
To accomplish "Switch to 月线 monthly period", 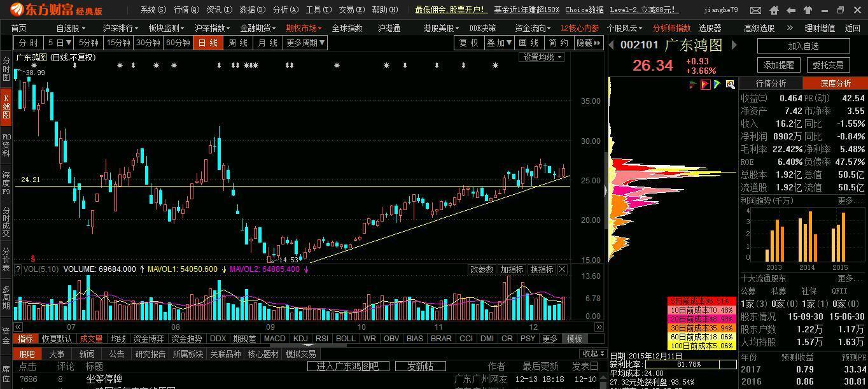I will pos(268,43).
